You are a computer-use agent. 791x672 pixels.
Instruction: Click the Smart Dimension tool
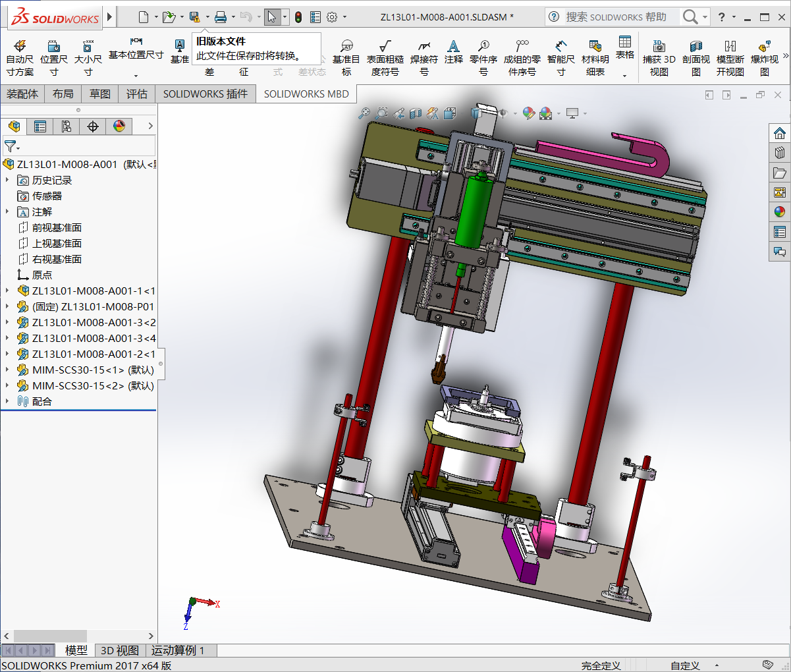point(561,58)
